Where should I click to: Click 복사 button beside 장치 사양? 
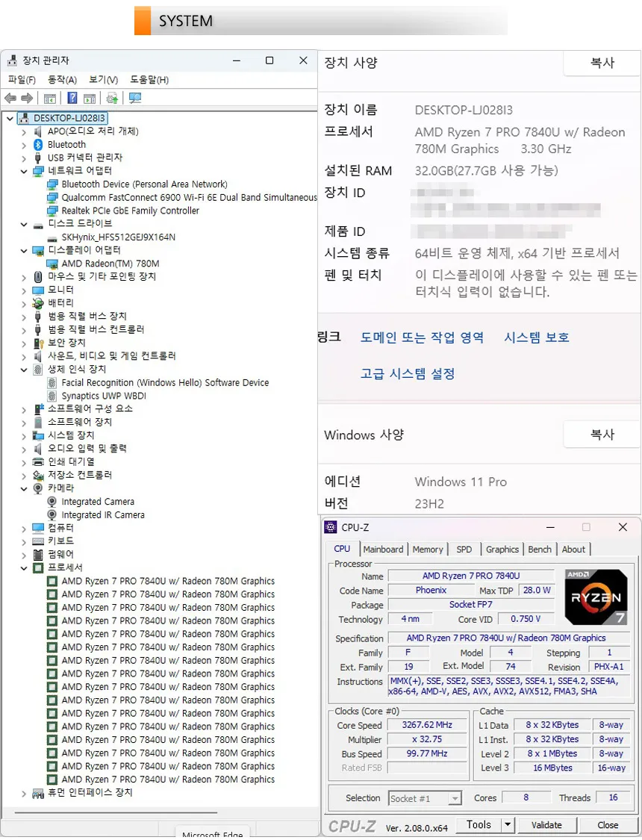click(602, 63)
